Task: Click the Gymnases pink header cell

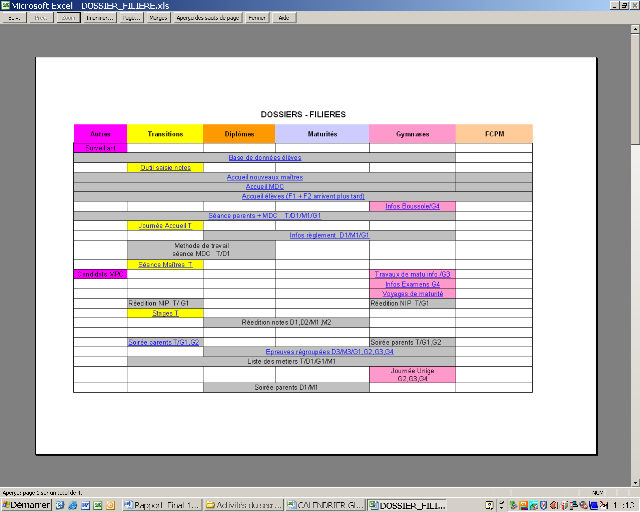Action: [413, 134]
